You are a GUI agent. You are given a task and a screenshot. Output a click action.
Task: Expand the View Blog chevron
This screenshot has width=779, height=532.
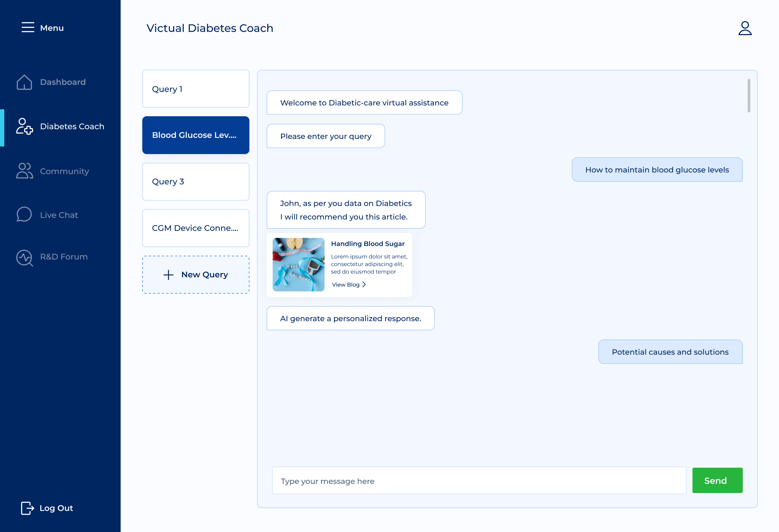pos(364,284)
